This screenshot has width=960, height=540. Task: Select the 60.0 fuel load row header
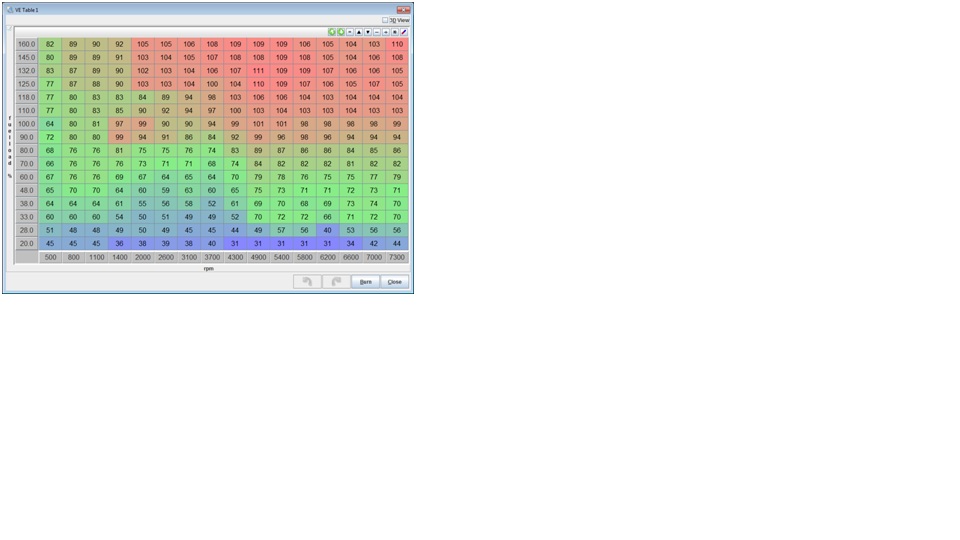click(x=26, y=177)
